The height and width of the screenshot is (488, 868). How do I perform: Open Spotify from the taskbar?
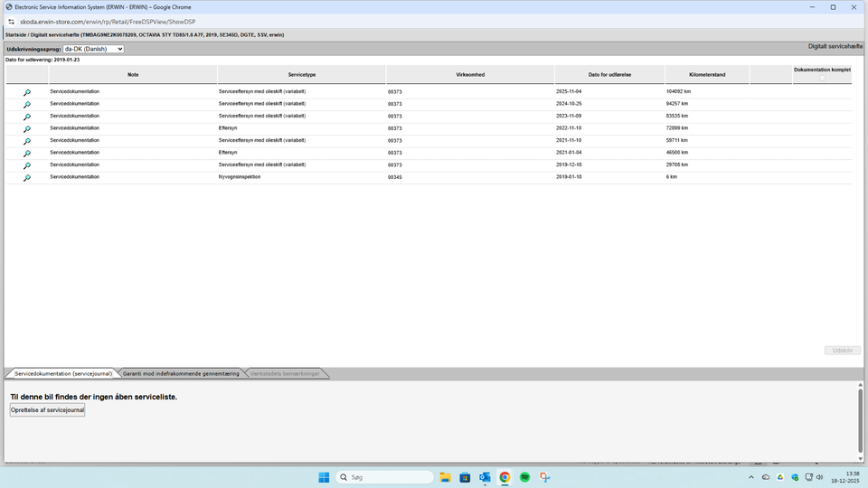click(x=525, y=477)
